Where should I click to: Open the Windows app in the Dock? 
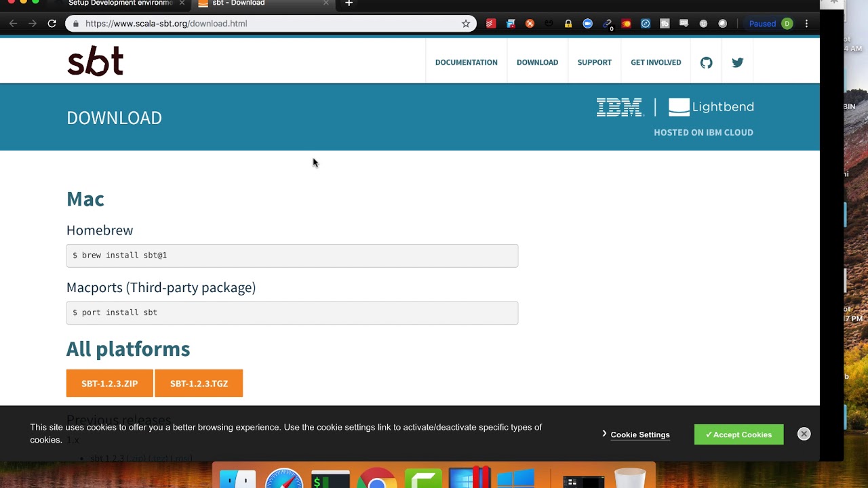[516, 479]
